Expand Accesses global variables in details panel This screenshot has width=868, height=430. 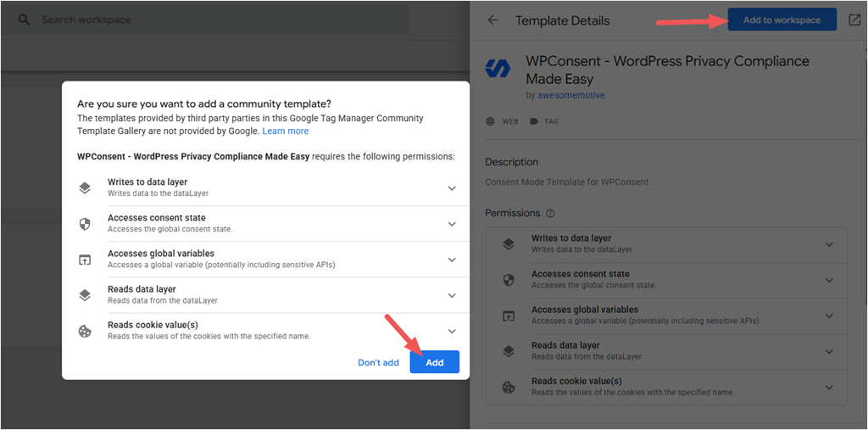829,316
